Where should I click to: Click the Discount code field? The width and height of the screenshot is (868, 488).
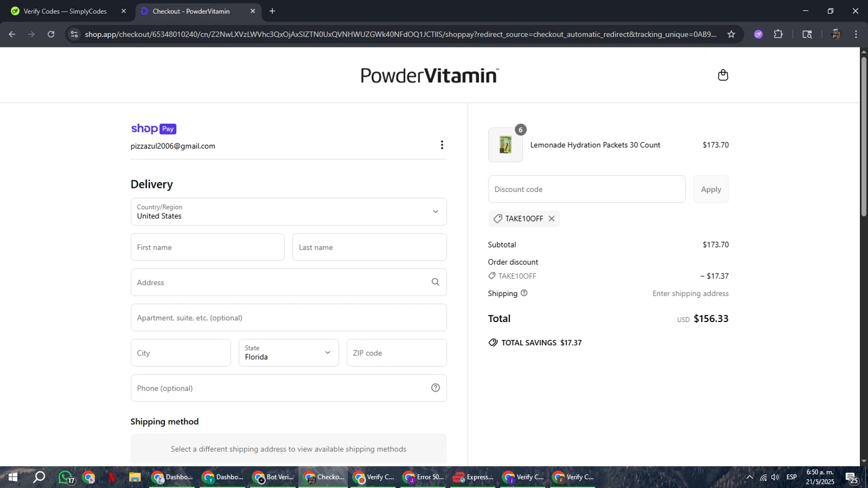coord(587,189)
